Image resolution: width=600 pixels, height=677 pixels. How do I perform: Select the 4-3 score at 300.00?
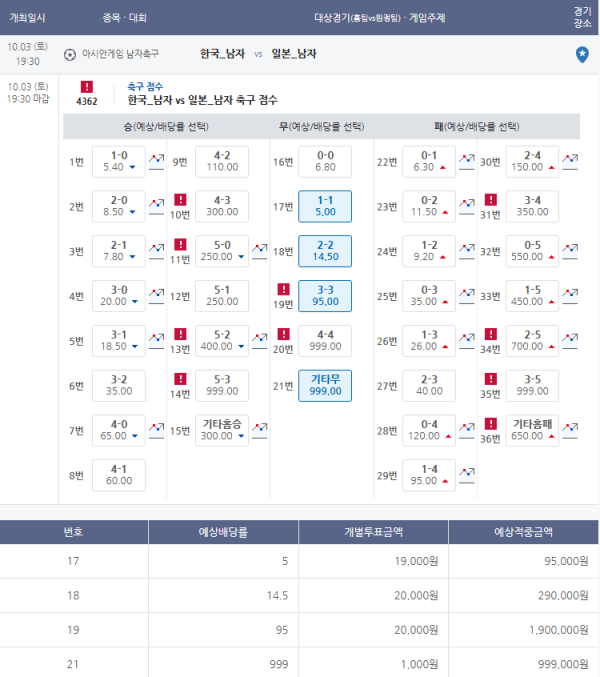222,206
